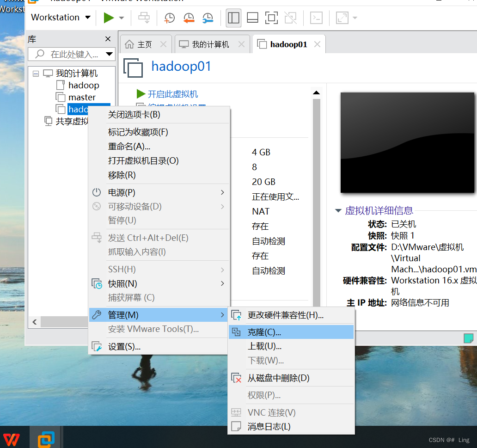The image size is (477, 448).
Task: Click the VM icon in hadoop01 tab
Action: click(x=262, y=44)
